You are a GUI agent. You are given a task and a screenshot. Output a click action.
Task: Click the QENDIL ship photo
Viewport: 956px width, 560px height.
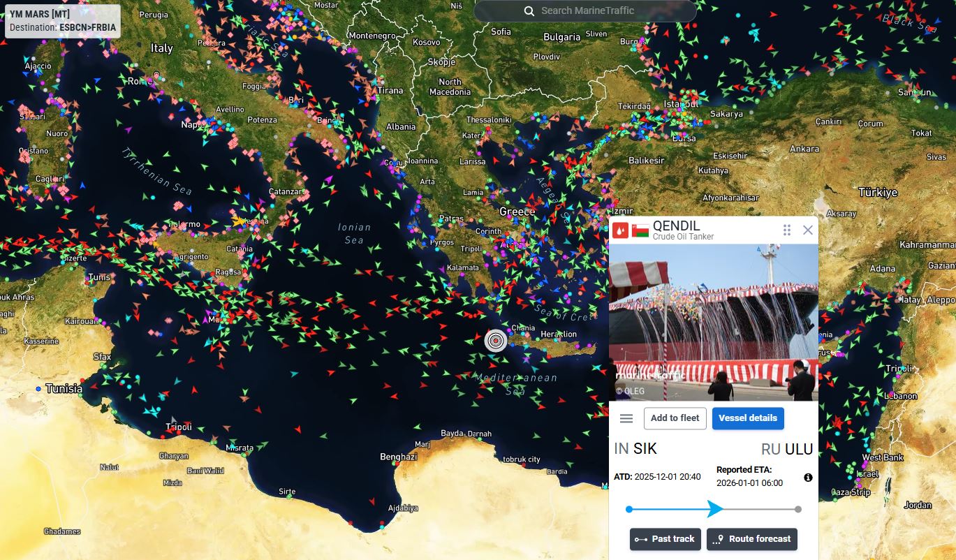point(712,321)
